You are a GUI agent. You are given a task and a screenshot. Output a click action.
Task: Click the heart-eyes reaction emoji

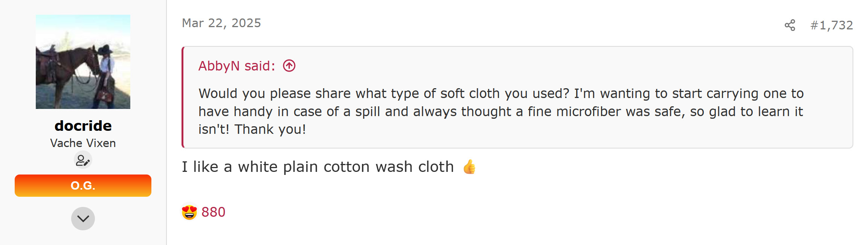[x=189, y=212]
